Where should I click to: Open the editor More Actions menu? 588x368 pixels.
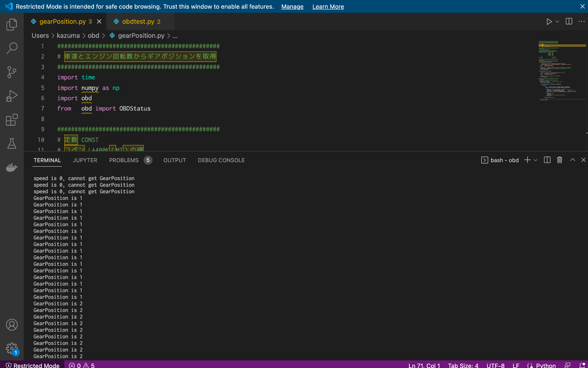click(x=582, y=21)
